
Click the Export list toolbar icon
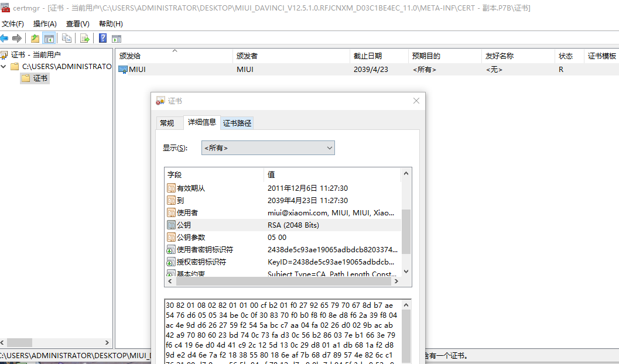coord(84,38)
